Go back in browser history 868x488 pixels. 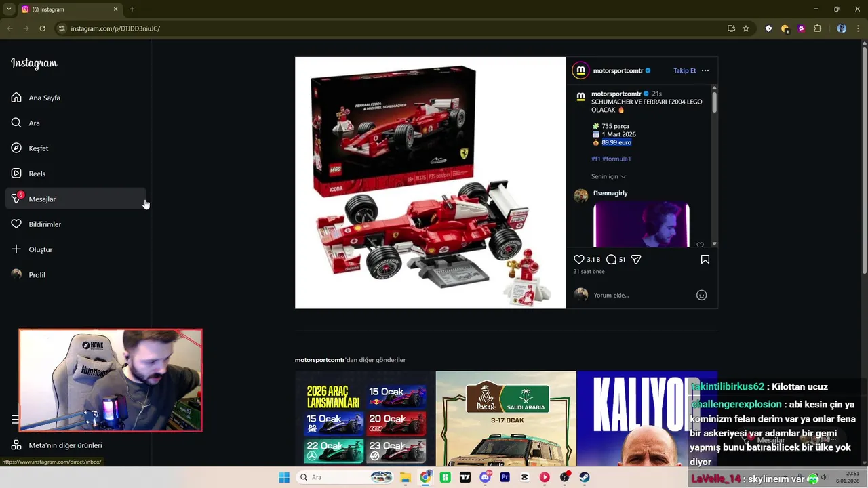tap(9, 28)
